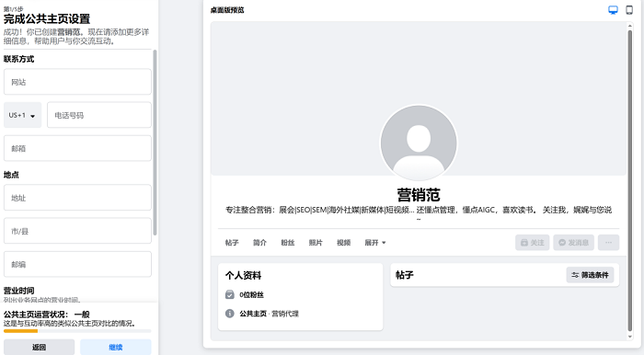
Task: Click the 个人资料 section heading
Action: [243, 275]
